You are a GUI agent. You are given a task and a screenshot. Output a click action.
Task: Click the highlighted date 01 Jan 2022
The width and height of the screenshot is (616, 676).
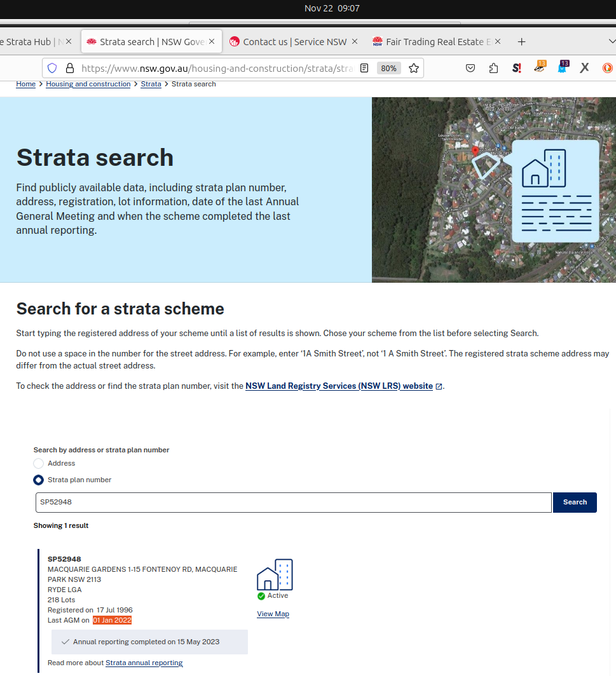coord(112,620)
